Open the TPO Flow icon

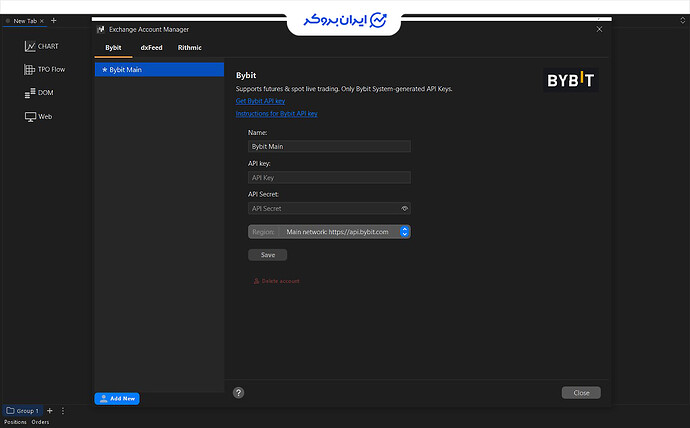(x=29, y=70)
